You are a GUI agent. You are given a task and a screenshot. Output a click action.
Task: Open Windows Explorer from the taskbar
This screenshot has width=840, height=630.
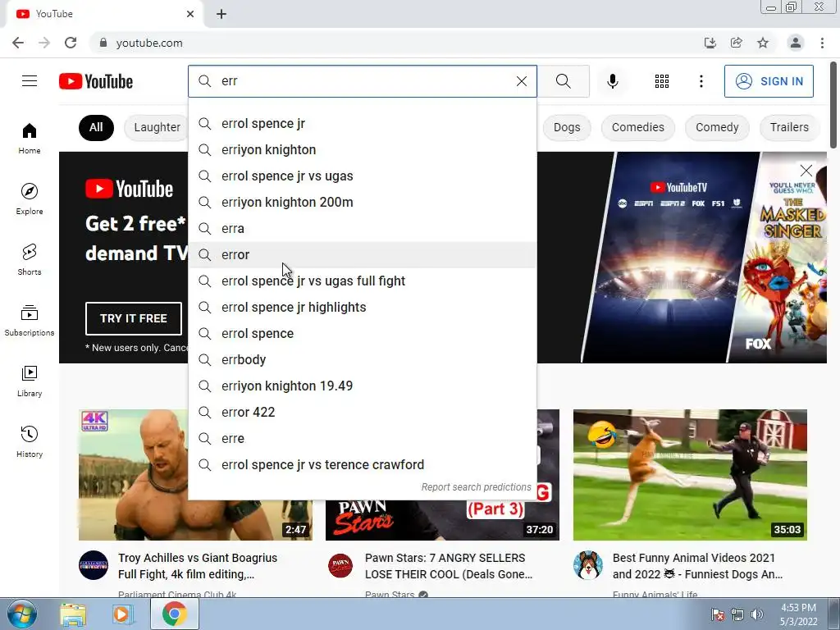tap(72, 614)
